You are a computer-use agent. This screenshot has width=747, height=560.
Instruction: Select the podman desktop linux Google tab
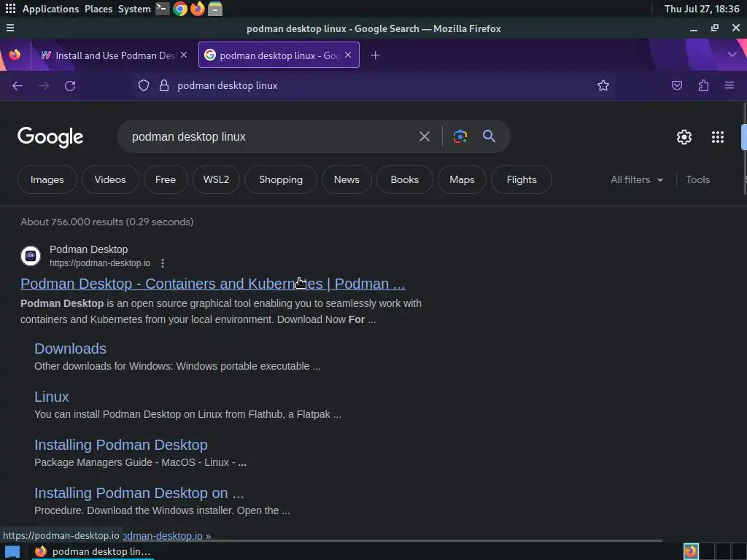[279, 55]
